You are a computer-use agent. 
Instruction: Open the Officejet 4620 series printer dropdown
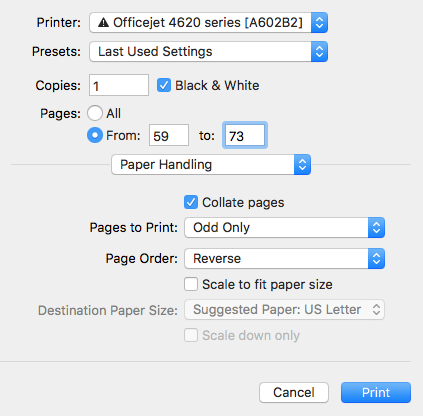[x=209, y=23]
